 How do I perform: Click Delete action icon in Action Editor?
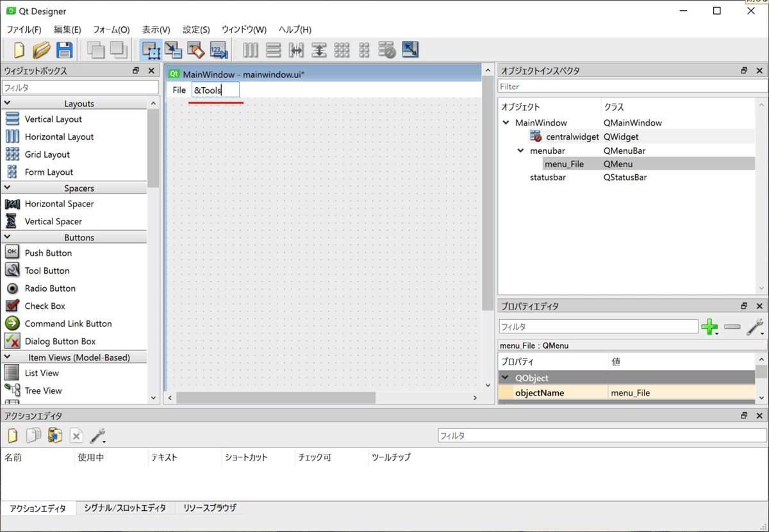point(76,436)
